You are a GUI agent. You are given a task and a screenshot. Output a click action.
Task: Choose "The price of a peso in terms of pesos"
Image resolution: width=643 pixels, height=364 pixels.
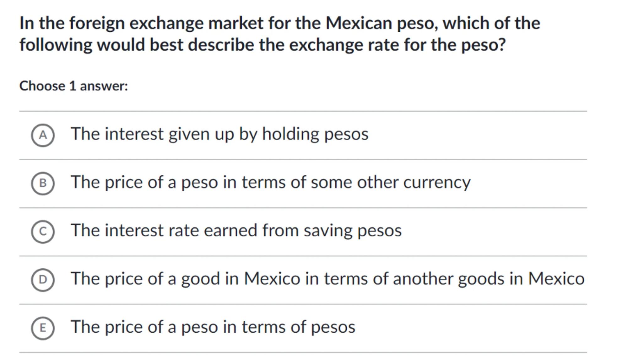(x=213, y=327)
